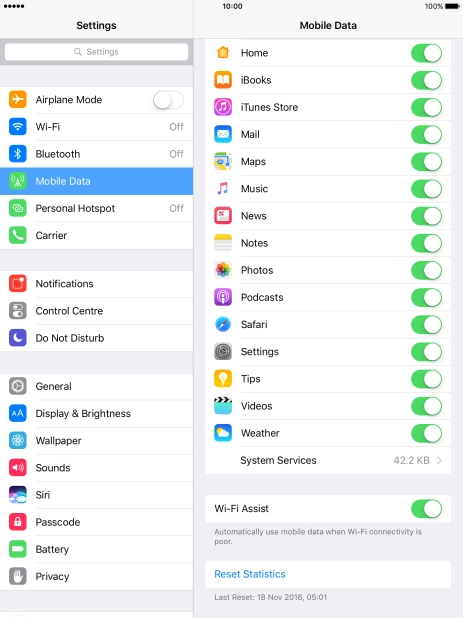Select Notifications in the settings list
The width and height of the screenshot is (463, 618).
pyautogui.click(x=97, y=284)
